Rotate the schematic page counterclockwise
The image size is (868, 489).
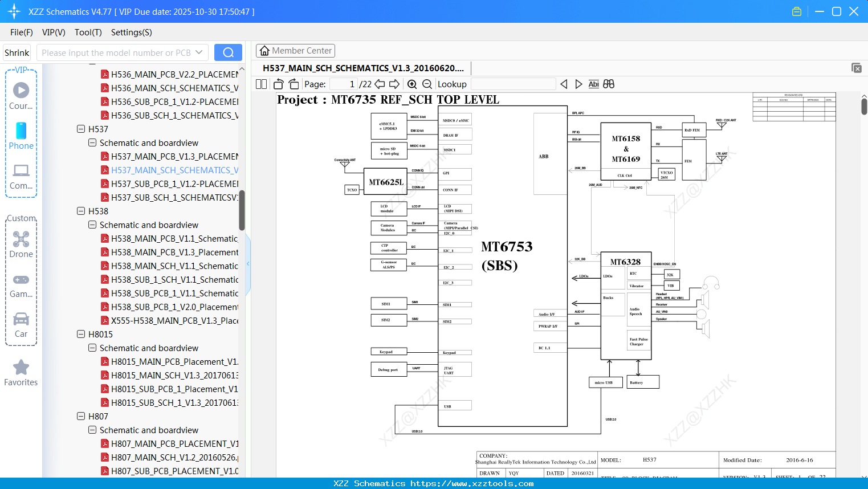click(278, 84)
